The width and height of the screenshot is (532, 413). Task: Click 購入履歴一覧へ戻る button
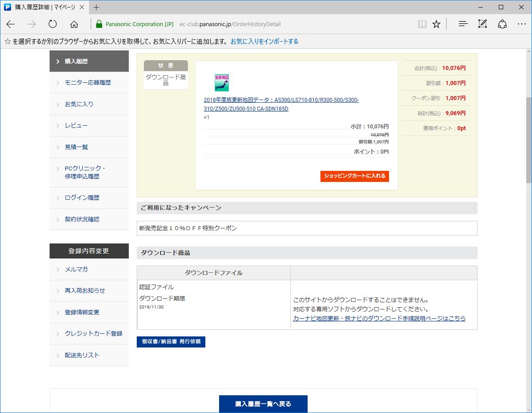263,404
